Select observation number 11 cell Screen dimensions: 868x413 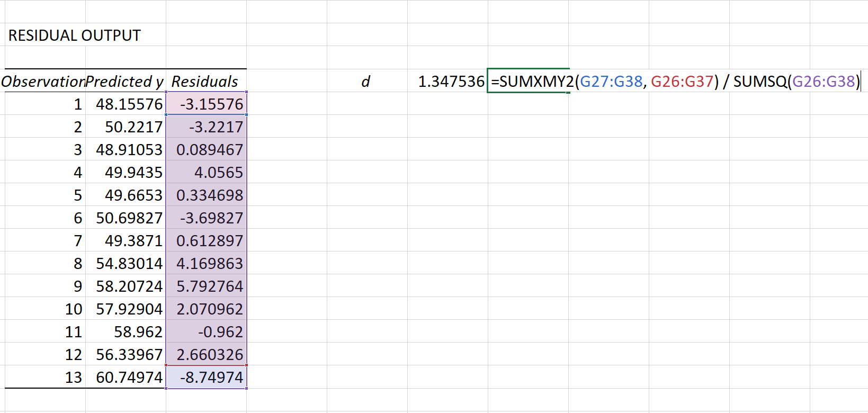pos(45,331)
